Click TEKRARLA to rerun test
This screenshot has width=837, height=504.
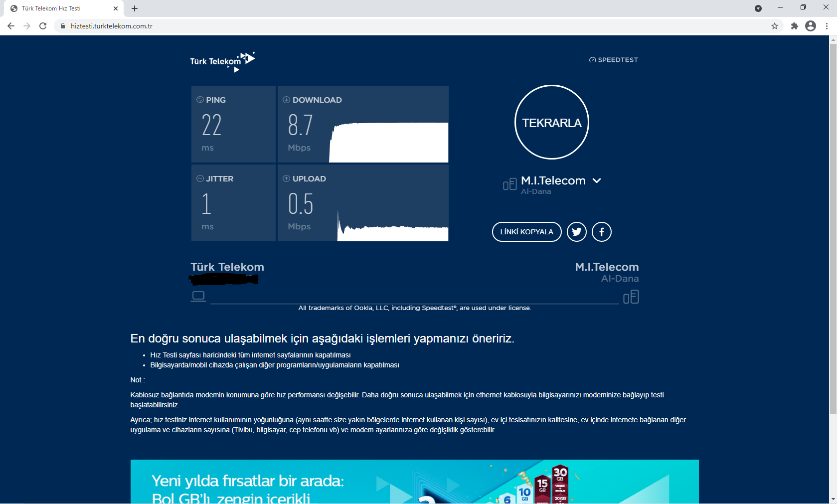point(552,122)
